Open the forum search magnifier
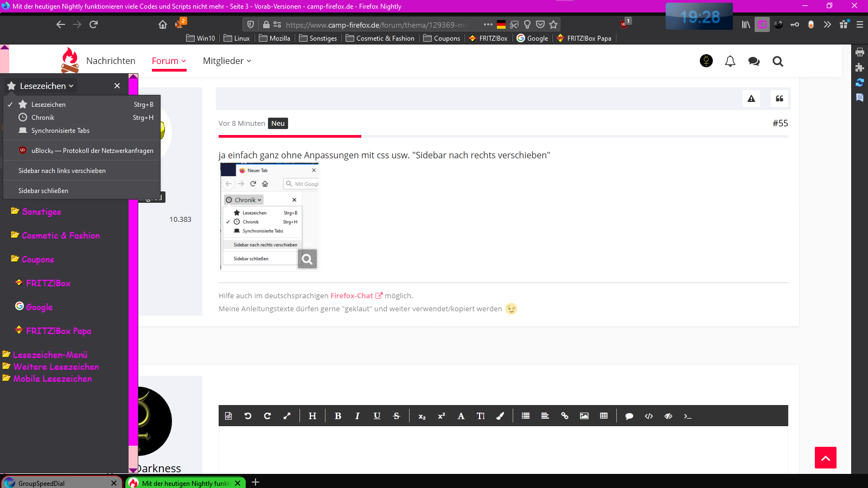This screenshot has width=868, height=488. 778,61
